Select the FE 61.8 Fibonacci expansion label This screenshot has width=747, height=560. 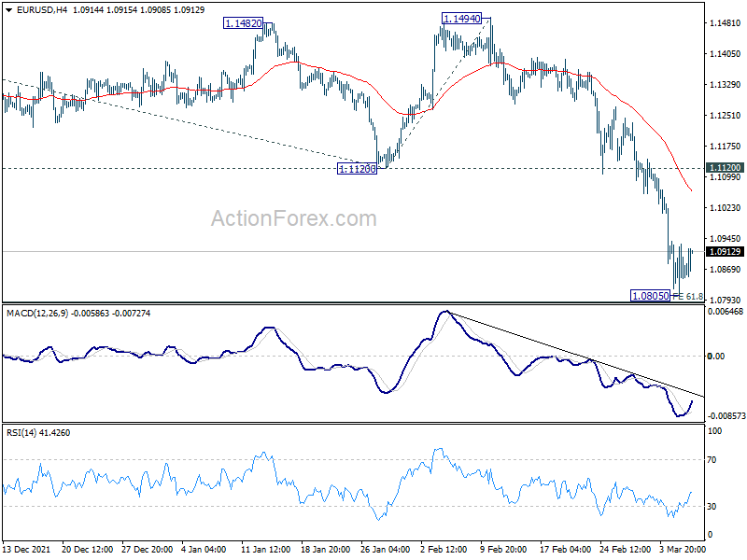pyautogui.click(x=687, y=296)
